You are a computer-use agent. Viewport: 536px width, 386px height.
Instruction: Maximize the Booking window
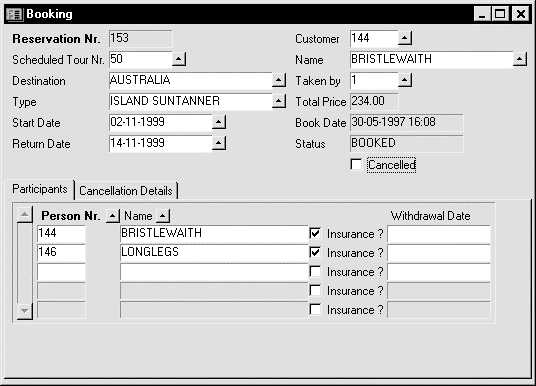[500, 14]
